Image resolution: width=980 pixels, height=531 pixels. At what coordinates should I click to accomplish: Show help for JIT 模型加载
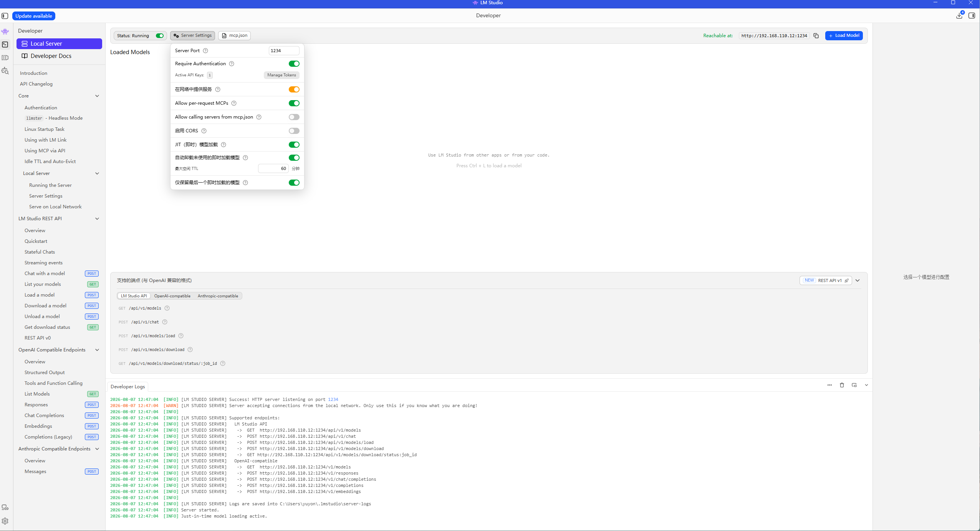[223, 145]
